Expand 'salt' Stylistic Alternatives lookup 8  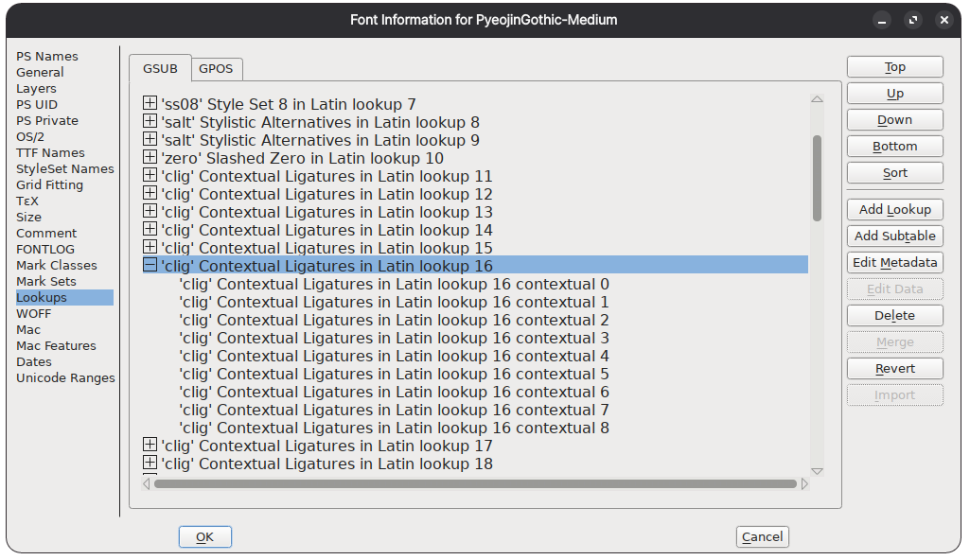150,120
